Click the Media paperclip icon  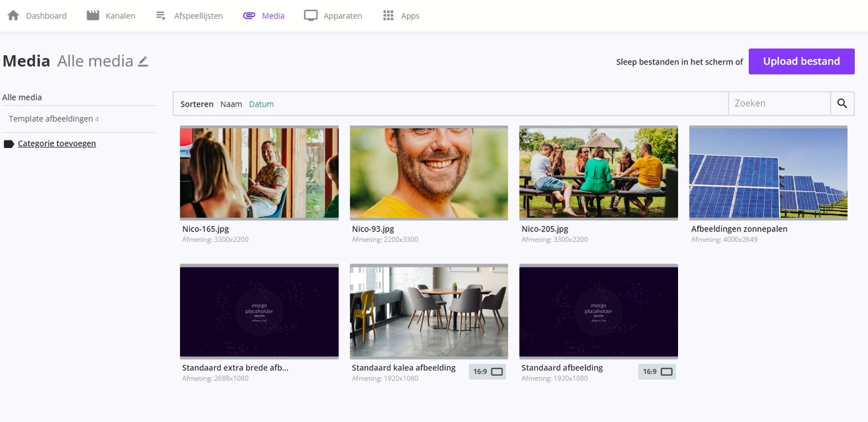point(249,15)
